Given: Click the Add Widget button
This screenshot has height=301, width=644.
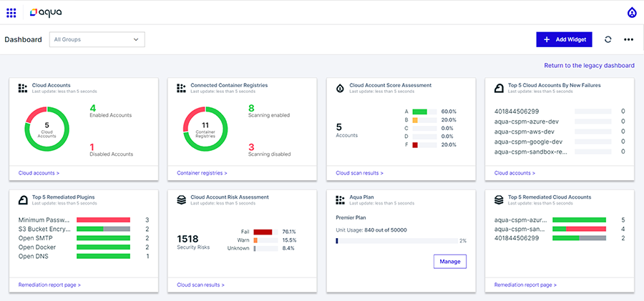Looking at the screenshot, I should tap(564, 39).
